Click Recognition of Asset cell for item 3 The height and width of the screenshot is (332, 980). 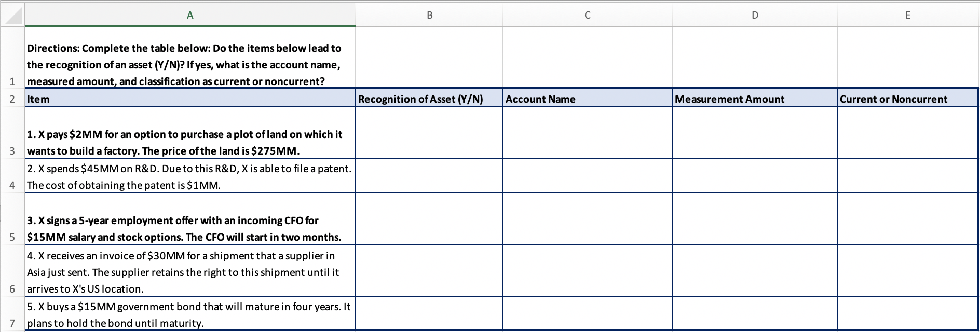(429, 218)
